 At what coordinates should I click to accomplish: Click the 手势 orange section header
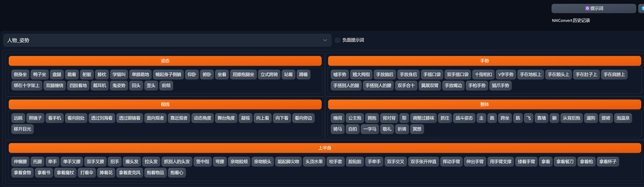pyautogui.click(x=484, y=61)
